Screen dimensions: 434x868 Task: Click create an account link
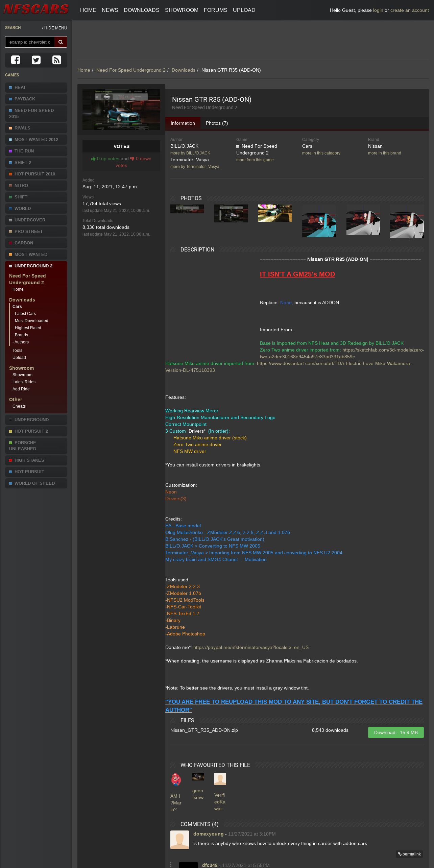(409, 10)
